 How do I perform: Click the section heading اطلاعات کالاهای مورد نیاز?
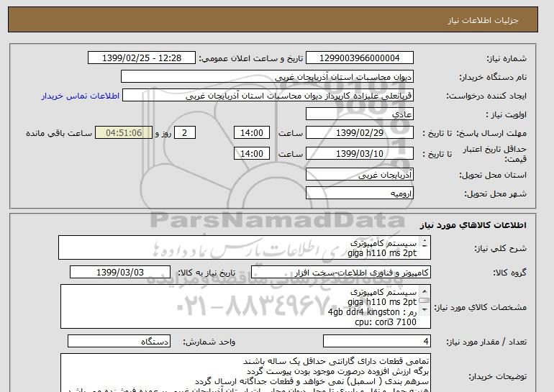[473, 225]
